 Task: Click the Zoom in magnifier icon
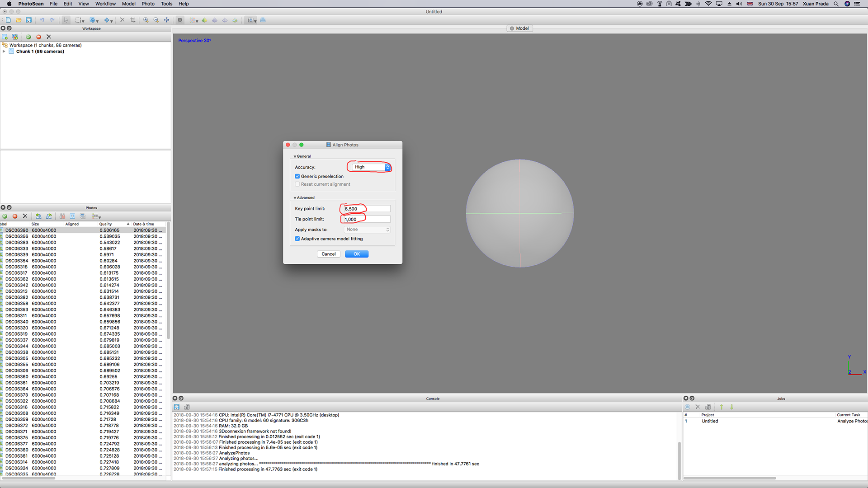pos(146,20)
